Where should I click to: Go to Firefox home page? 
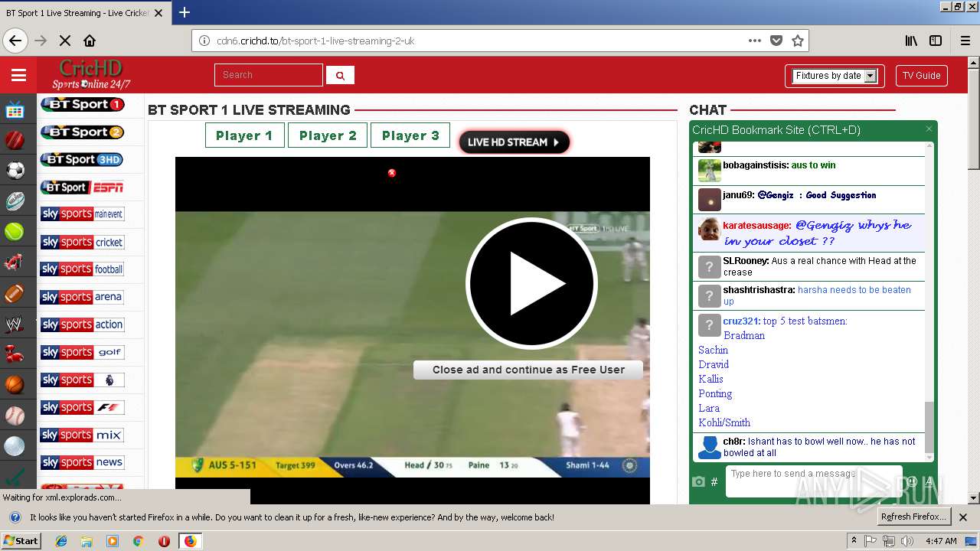pyautogui.click(x=90, y=41)
